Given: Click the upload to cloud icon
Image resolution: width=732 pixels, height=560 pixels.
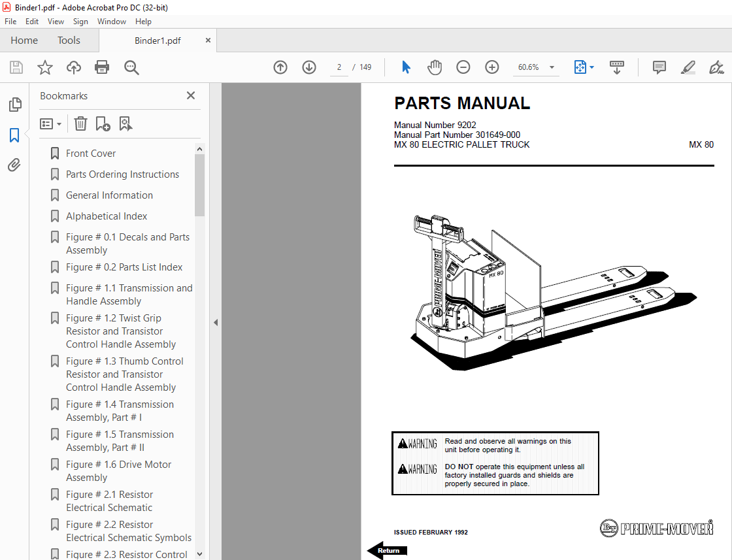Looking at the screenshot, I should pos(73,67).
